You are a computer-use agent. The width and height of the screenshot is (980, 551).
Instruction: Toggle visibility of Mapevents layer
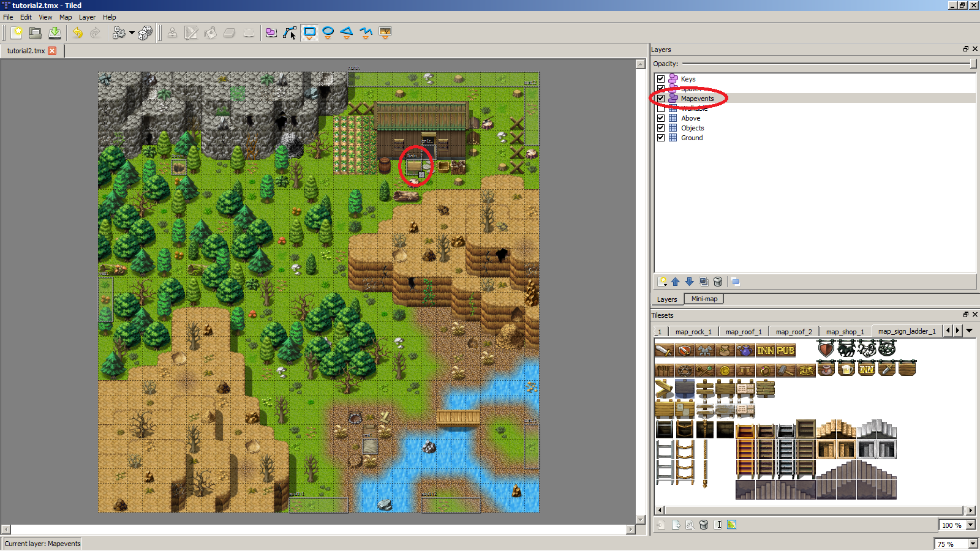(661, 99)
